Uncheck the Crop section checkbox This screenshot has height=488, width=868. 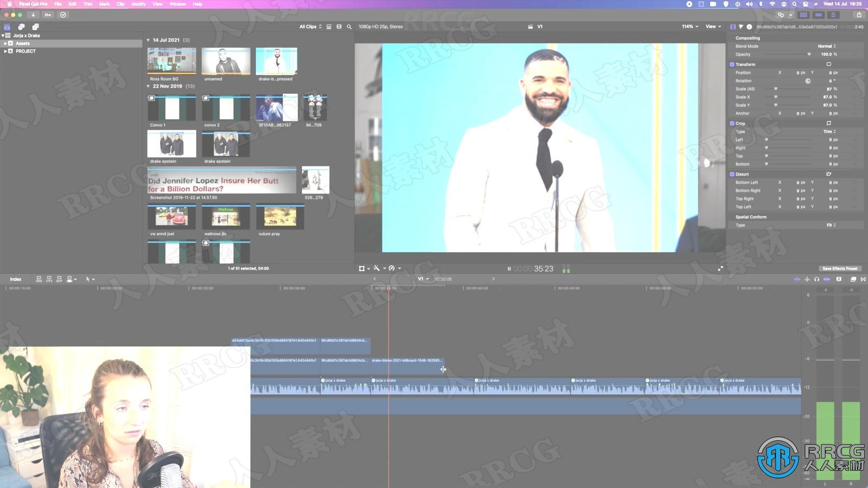(732, 124)
